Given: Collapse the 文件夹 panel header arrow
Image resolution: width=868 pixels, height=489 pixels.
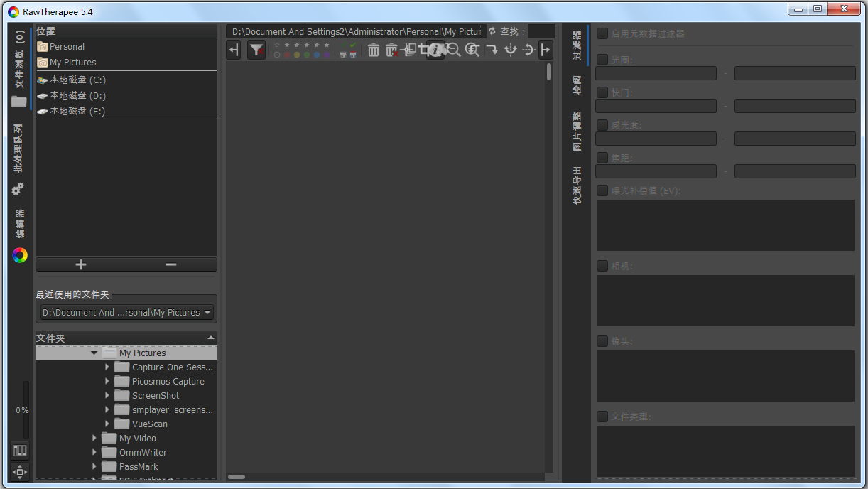Looking at the screenshot, I should (210, 338).
